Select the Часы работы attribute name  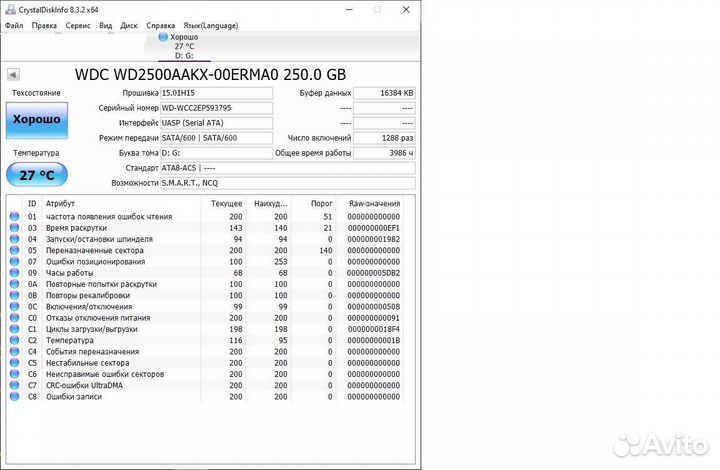tap(69, 273)
